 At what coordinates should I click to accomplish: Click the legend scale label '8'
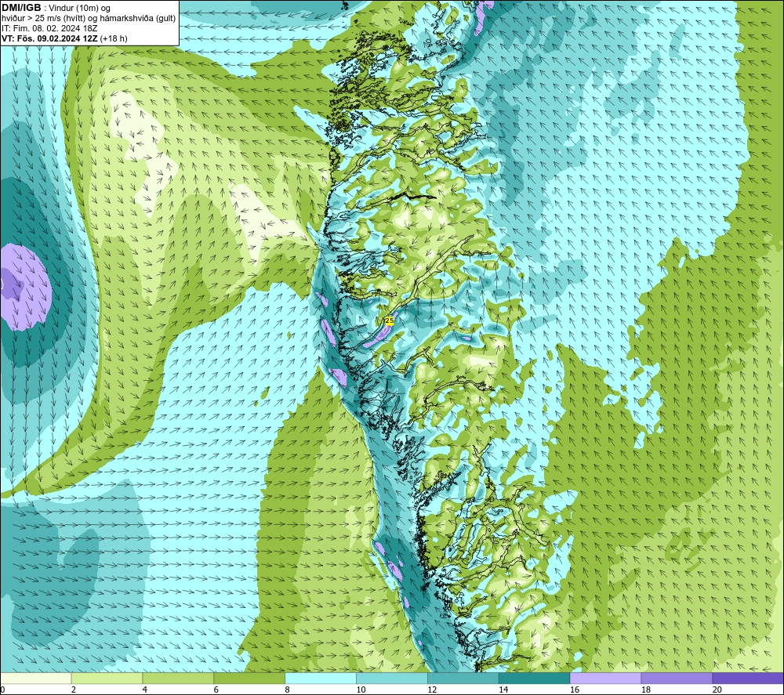click(287, 690)
